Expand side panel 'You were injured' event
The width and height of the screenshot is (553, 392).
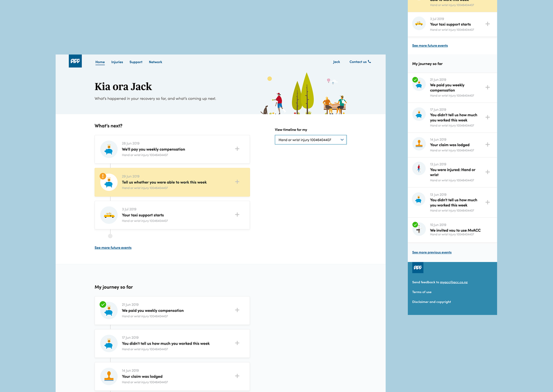tap(487, 172)
